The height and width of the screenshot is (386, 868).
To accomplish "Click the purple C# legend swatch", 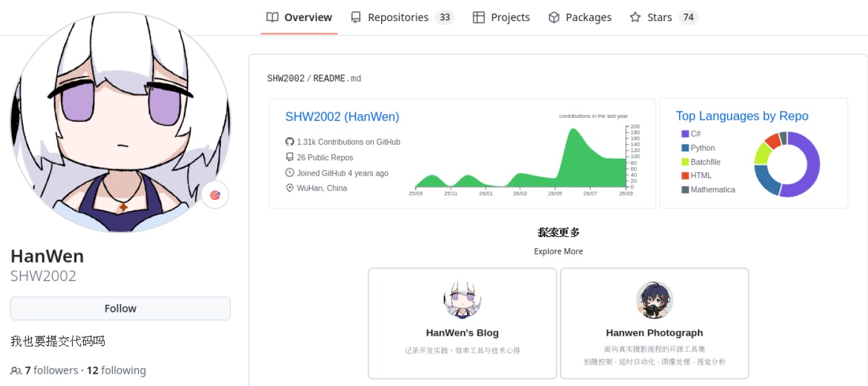I will 685,133.
